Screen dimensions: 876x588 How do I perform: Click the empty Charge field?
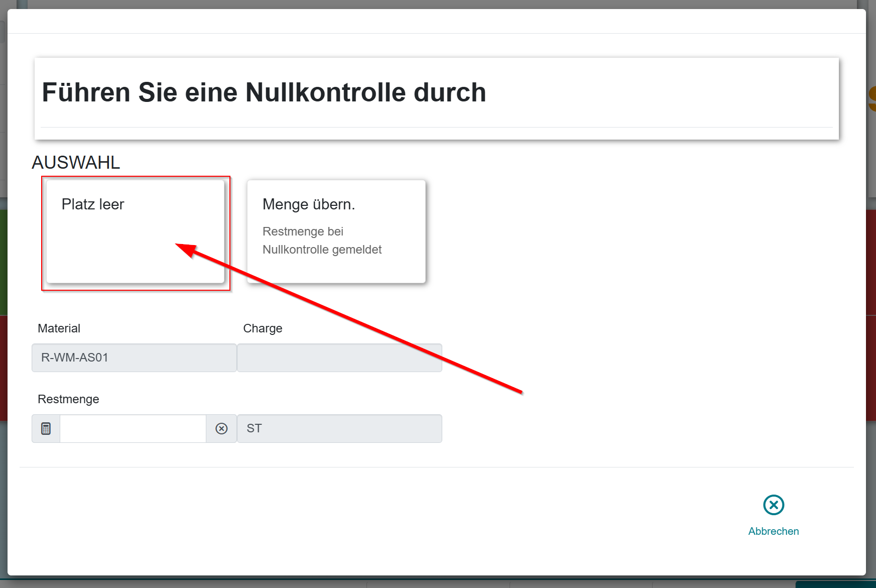[339, 358]
